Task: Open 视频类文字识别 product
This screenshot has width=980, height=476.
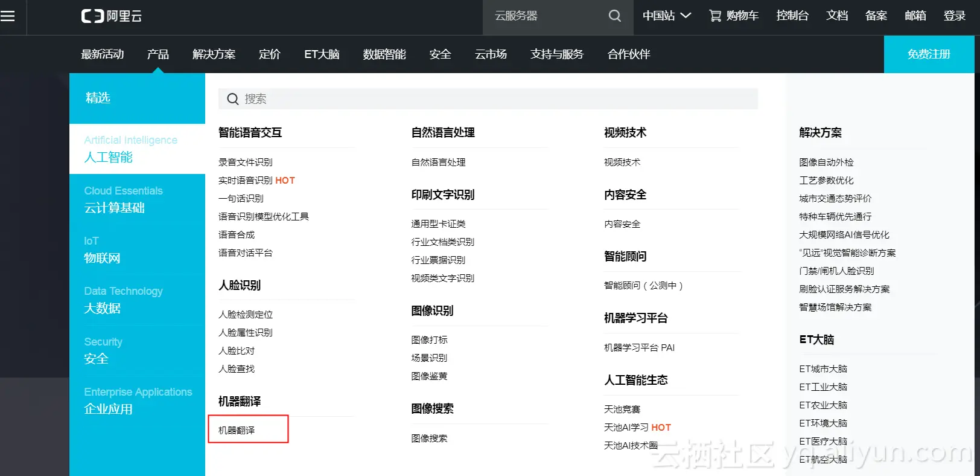Action: pos(442,278)
